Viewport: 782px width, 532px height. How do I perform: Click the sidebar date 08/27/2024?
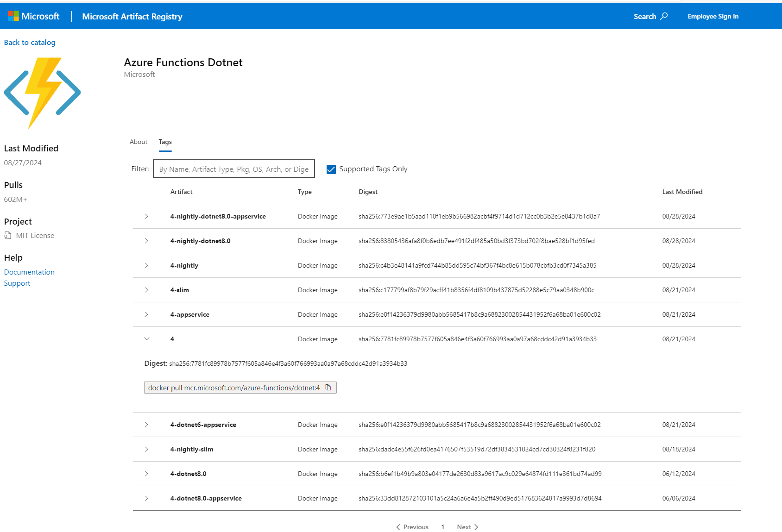pyautogui.click(x=23, y=163)
